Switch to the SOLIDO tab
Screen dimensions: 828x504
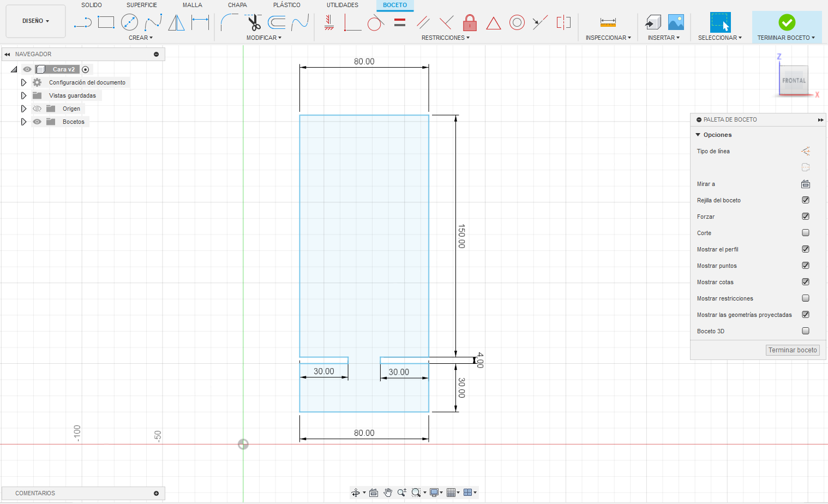[92, 5]
